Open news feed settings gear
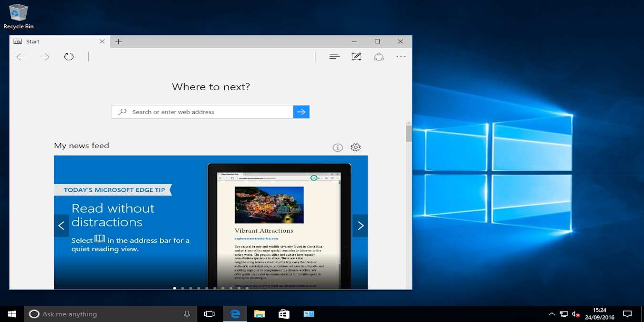Viewport: 644px width, 322px height. click(x=355, y=147)
